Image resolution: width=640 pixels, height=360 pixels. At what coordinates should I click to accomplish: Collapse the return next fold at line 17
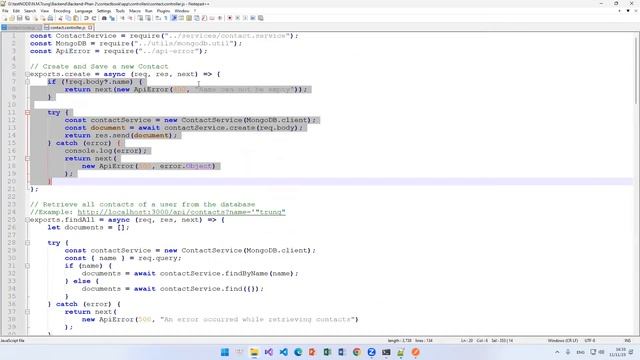[x=27, y=159]
